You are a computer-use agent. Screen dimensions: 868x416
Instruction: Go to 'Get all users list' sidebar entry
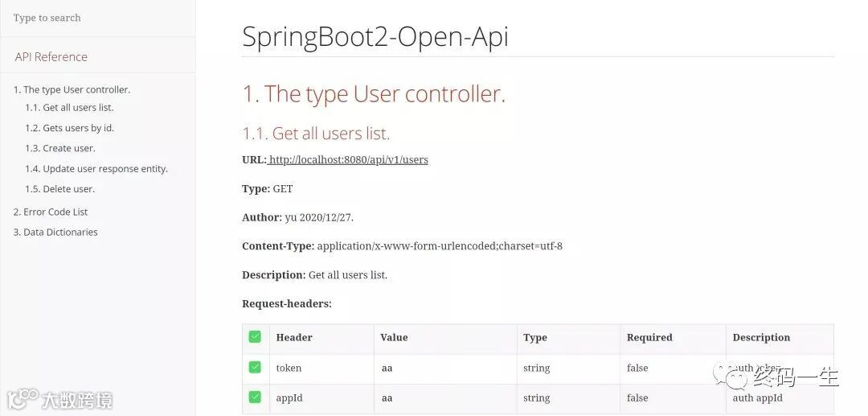click(69, 108)
